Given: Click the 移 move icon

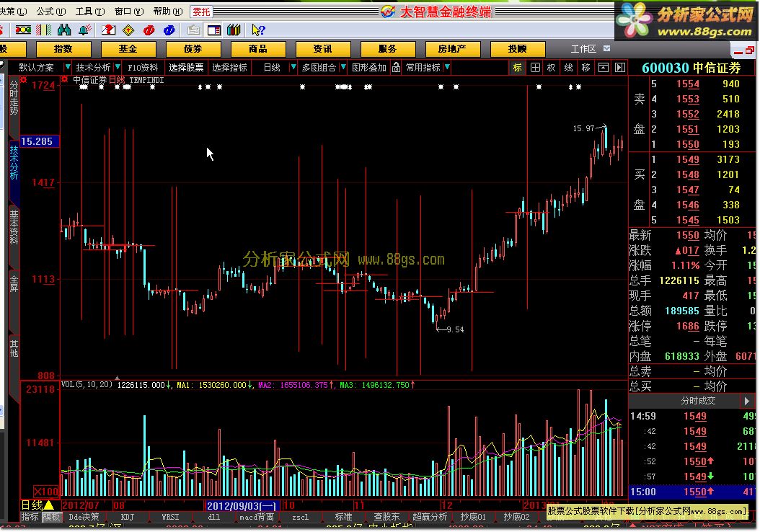Looking at the screenshot, I should pos(586,67).
